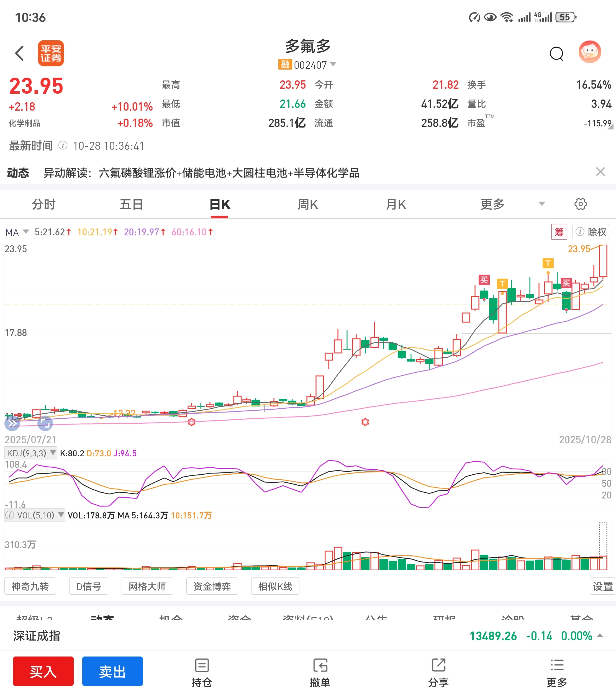Switch to the 分时 tab

point(44,204)
